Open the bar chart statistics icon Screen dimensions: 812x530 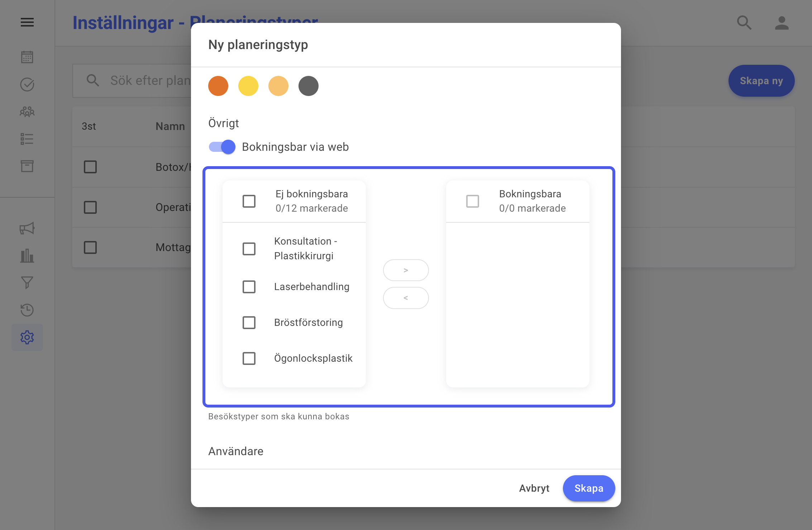[27, 256]
